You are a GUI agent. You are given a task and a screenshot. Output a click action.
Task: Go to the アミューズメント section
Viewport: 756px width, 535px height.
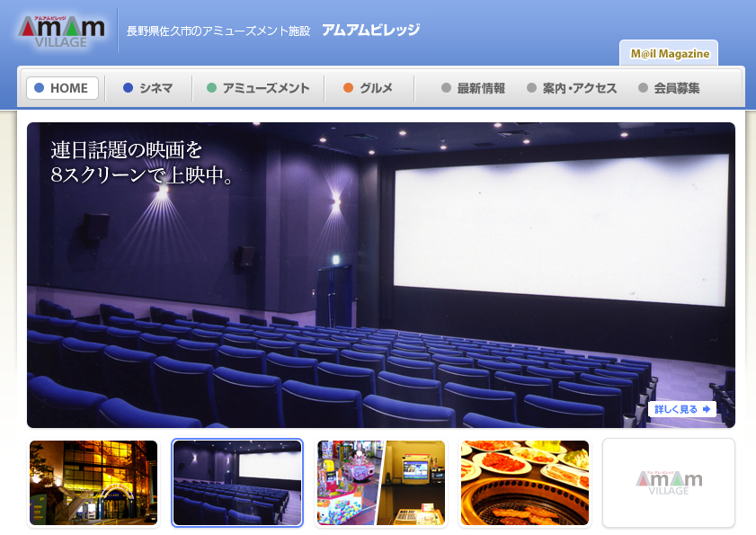pos(258,88)
